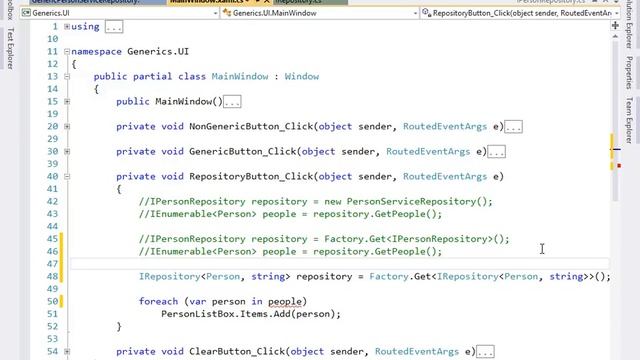Click the ellipsis box on NonGenericButton_Click line
Image resolution: width=640 pixels, height=360 pixels.
click(513, 127)
